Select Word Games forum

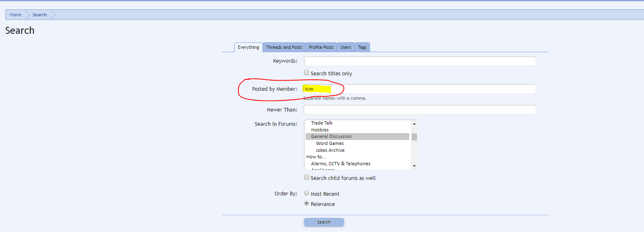(330, 143)
